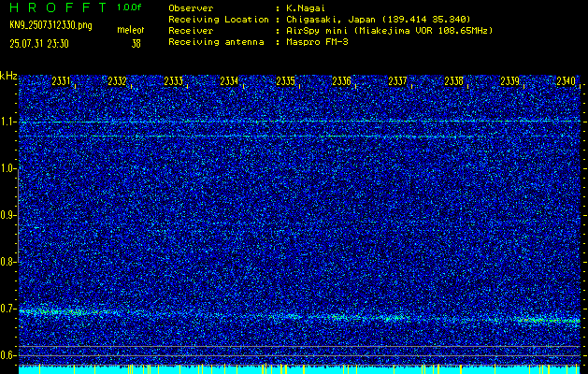The image size is (588, 374).
Task: Click the 0.7 frequency axis label
Action: (7, 309)
